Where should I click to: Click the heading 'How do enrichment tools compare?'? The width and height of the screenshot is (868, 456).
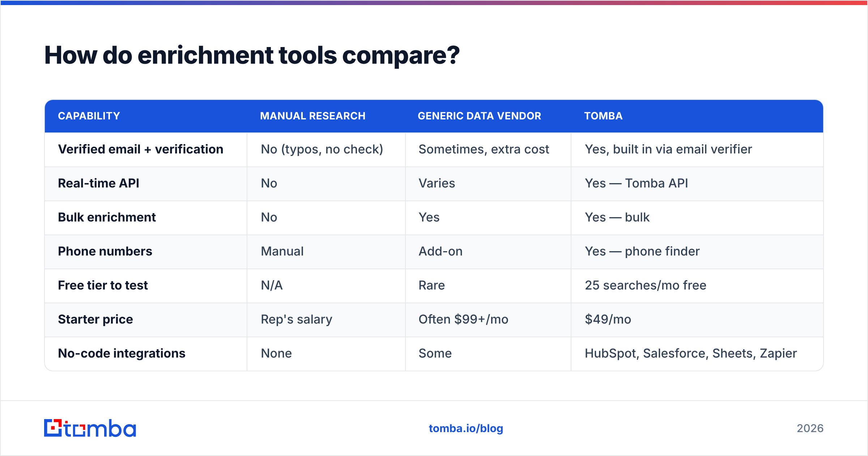(252, 55)
